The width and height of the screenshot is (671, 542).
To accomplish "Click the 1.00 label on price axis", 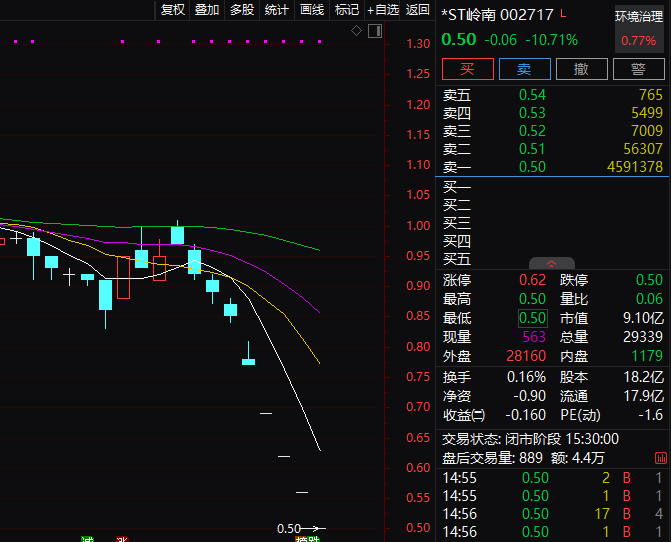I will (418, 226).
